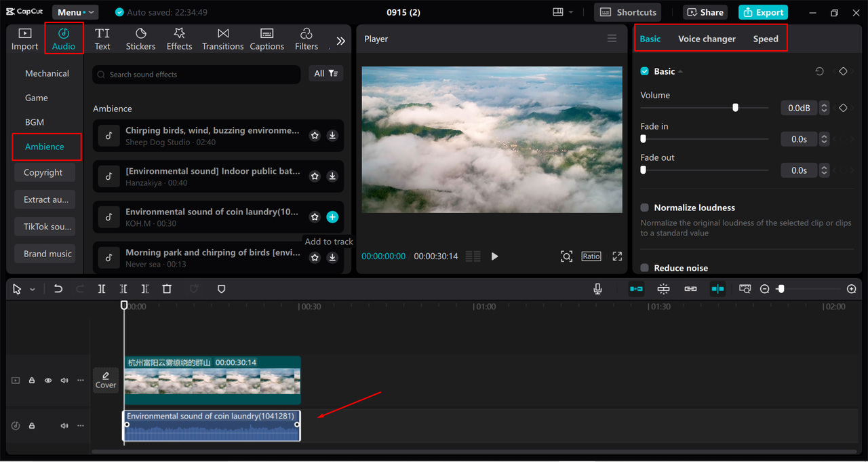868x462 pixels.
Task: Open the Effects tab
Action: (x=179, y=39)
